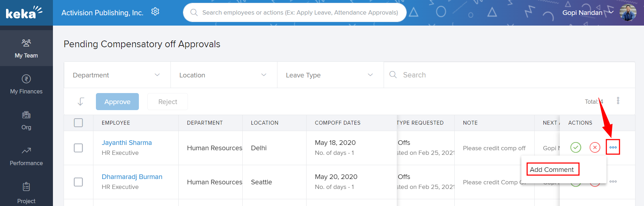Expand the Department filter dropdown

(x=117, y=75)
